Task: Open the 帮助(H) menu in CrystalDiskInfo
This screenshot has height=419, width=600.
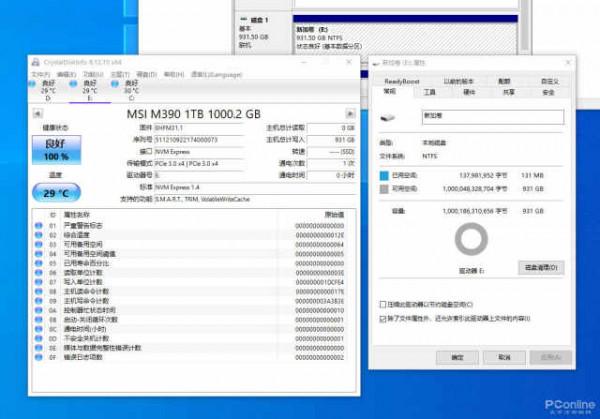Action: (173, 74)
